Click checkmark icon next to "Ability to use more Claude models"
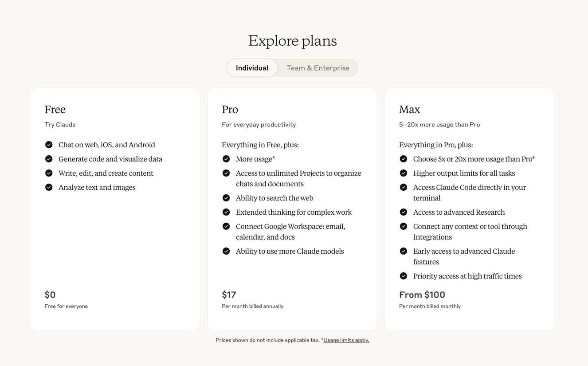 (x=226, y=251)
